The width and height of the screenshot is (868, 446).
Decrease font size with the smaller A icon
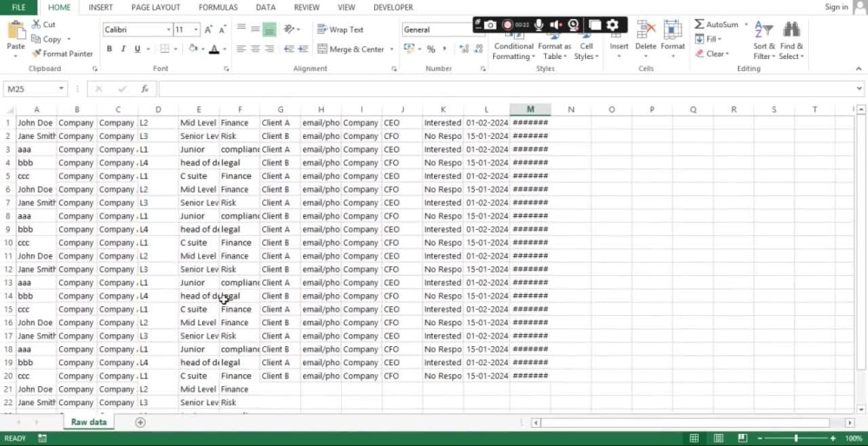pos(222,30)
